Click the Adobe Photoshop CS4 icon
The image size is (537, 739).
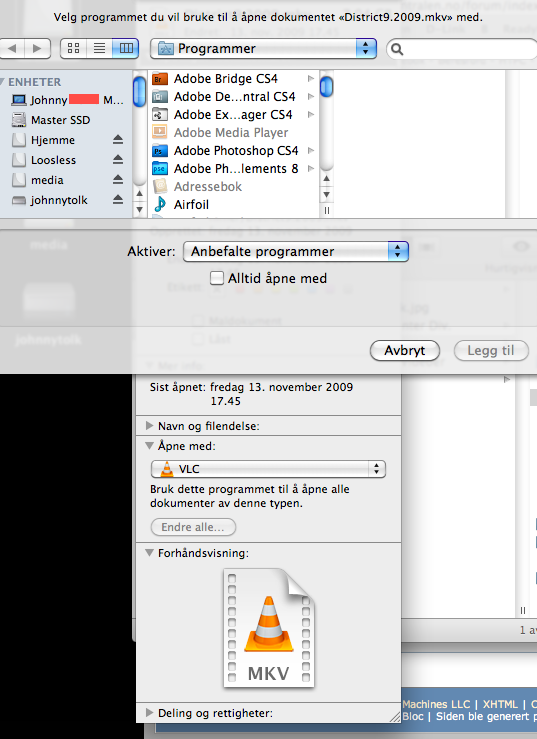[160, 151]
